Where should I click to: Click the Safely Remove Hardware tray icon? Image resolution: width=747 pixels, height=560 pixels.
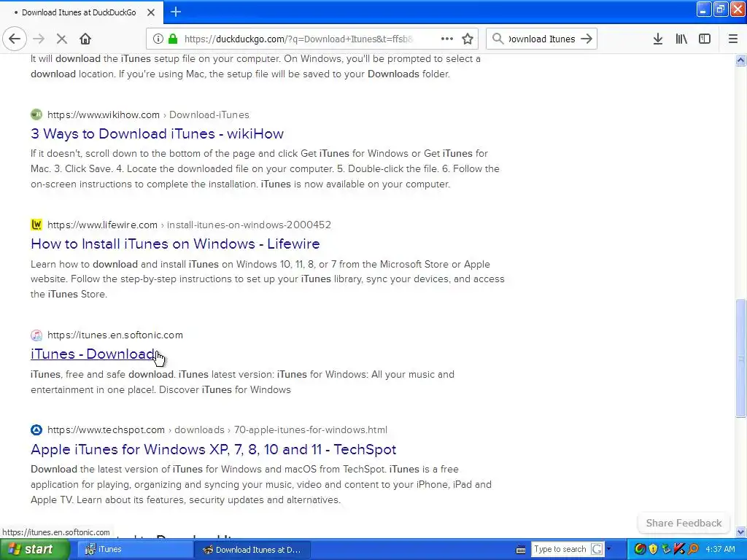(666, 549)
